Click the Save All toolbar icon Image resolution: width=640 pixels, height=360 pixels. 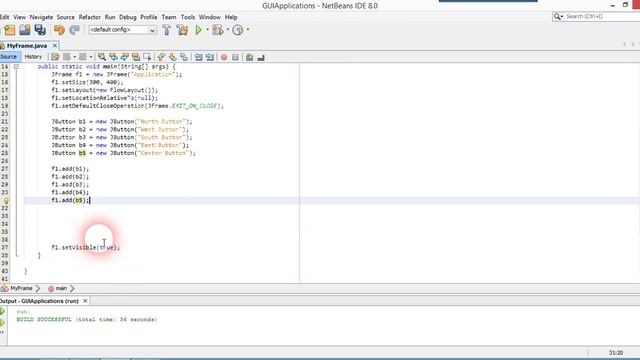40,30
